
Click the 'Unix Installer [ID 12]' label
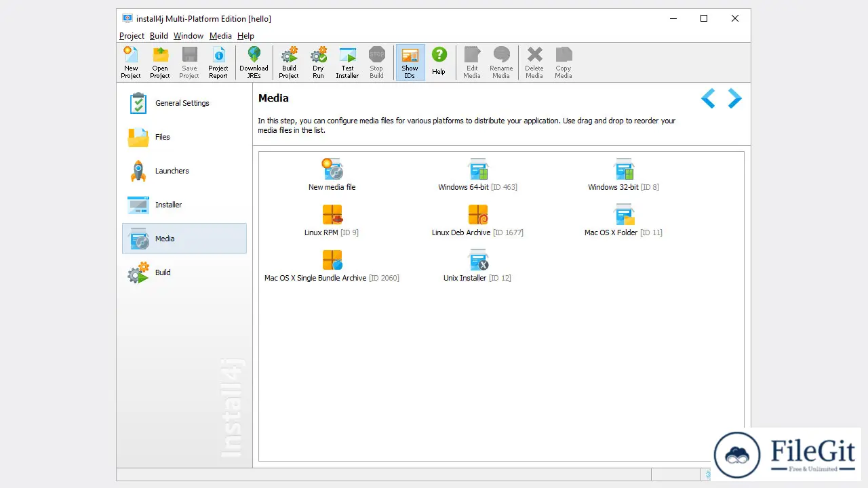pos(477,278)
